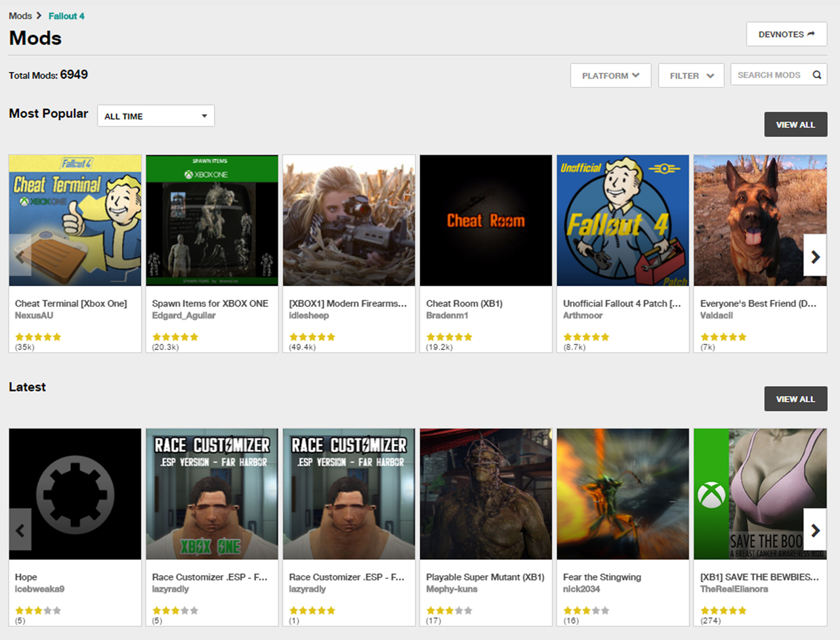Open Playable Super Mutant thumbnail

pyautogui.click(x=486, y=494)
